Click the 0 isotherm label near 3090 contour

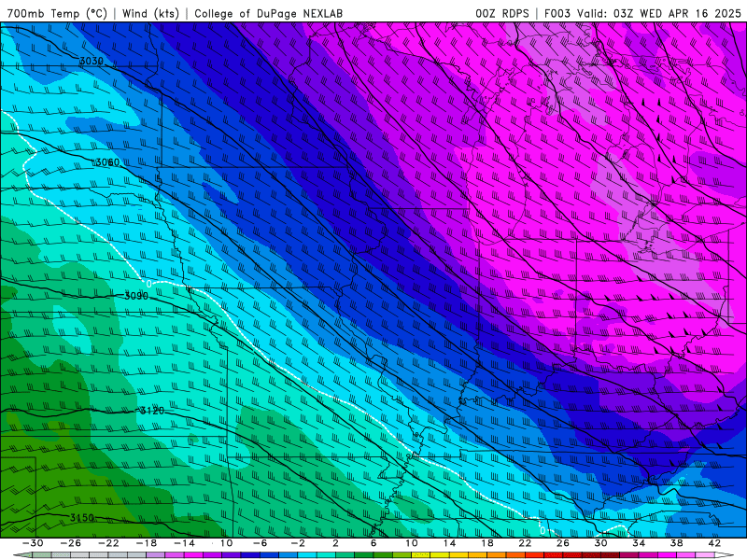149,285
